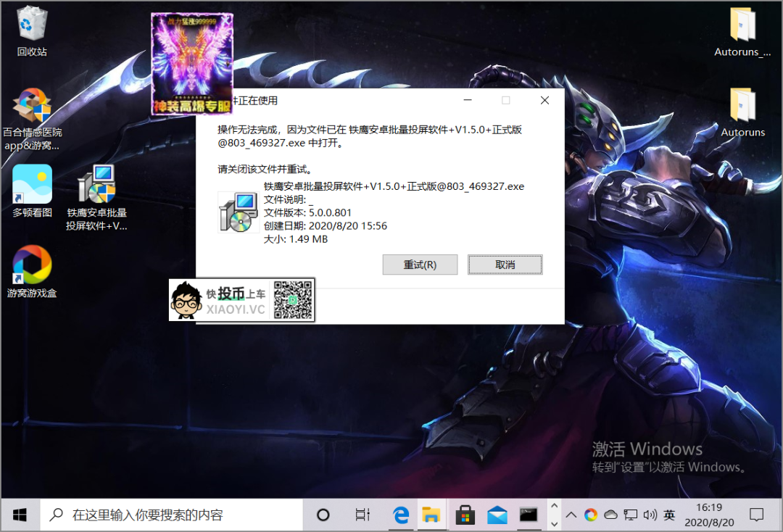
Task: Open File Explorer from the taskbar
Action: point(433,515)
